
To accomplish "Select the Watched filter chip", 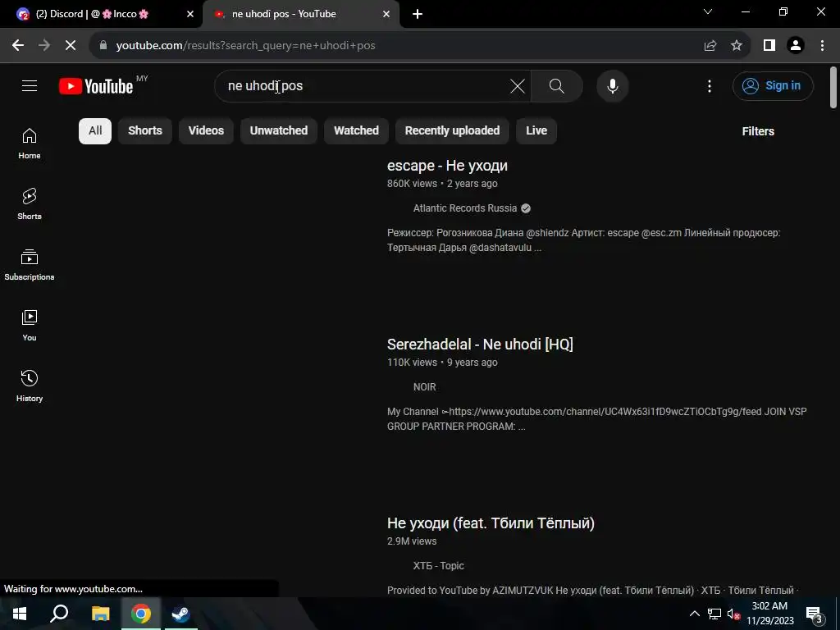I will (x=356, y=130).
